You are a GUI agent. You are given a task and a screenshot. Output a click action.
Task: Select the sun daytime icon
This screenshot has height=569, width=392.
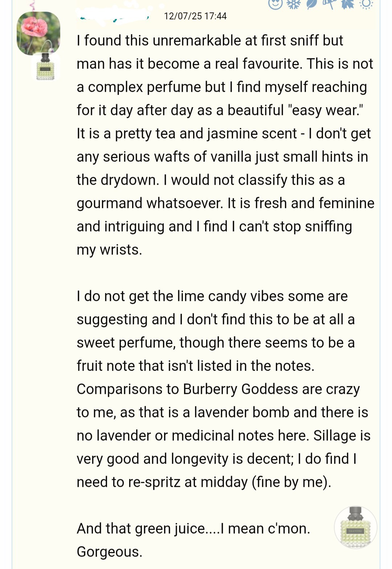tap(366, 4)
